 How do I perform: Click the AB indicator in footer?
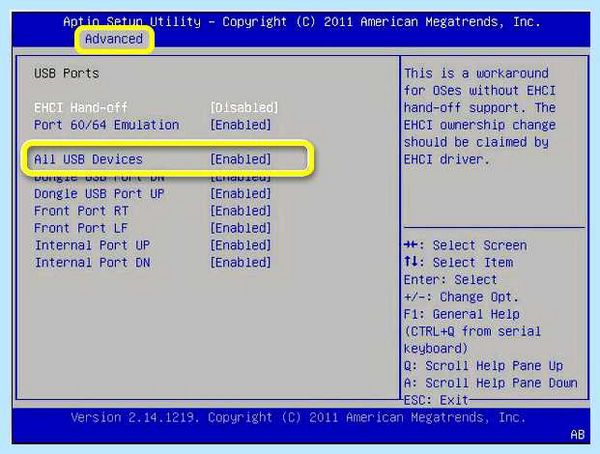coord(577,434)
